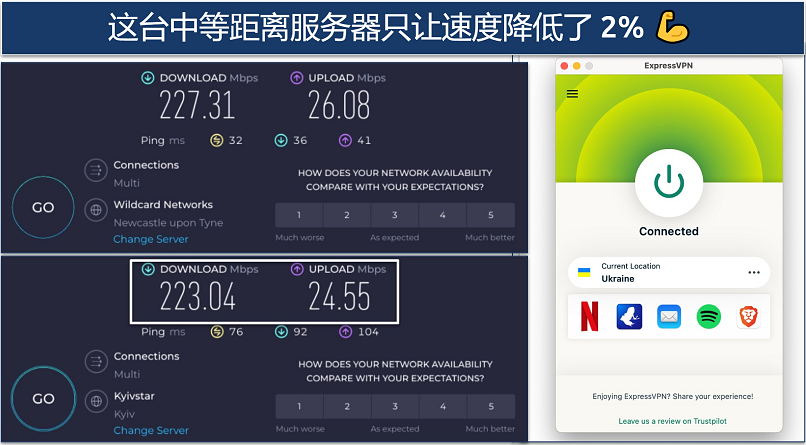Launch the Netflix shortcut

pyautogui.click(x=590, y=317)
